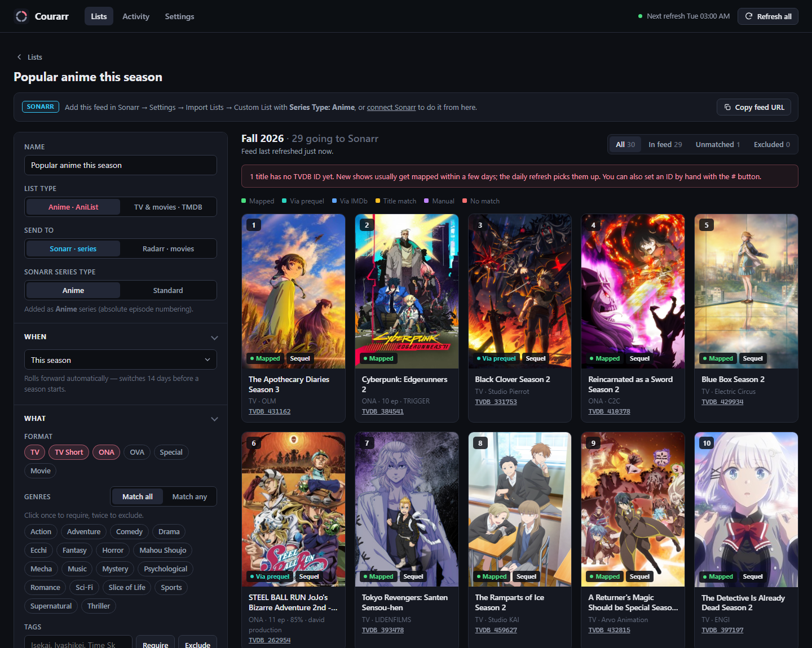Collapse the WHEN section chevron
Viewport: 812px width, 648px height.
[214, 338]
